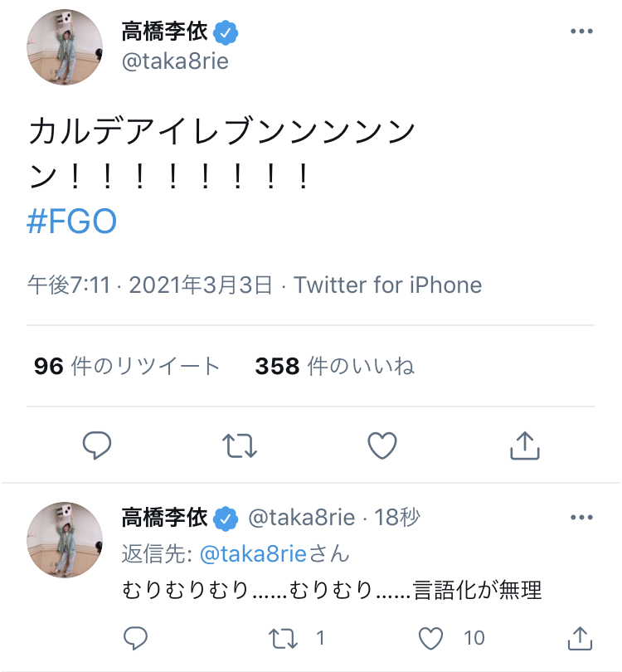Open the #FGO hashtag
The width and height of the screenshot is (622, 672).
(x=72, y=223)
